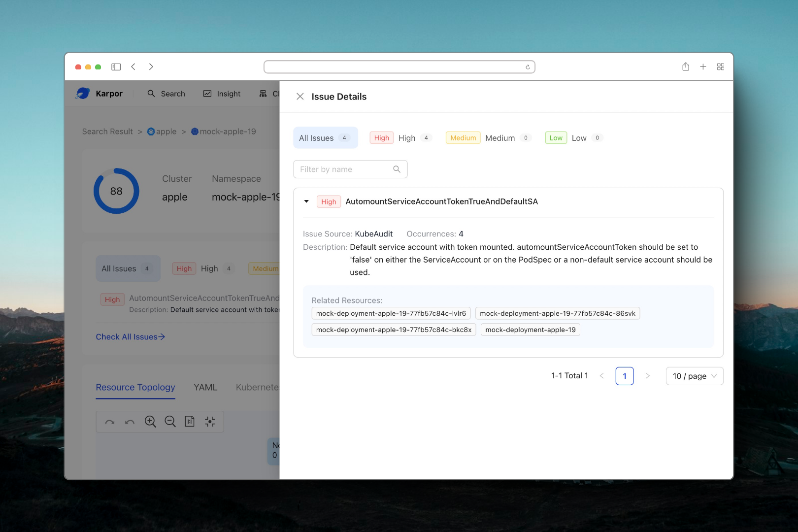Open a new browser tab with the plus icon
This screenshot has width=798, height=532.
(x=703, y=67)
